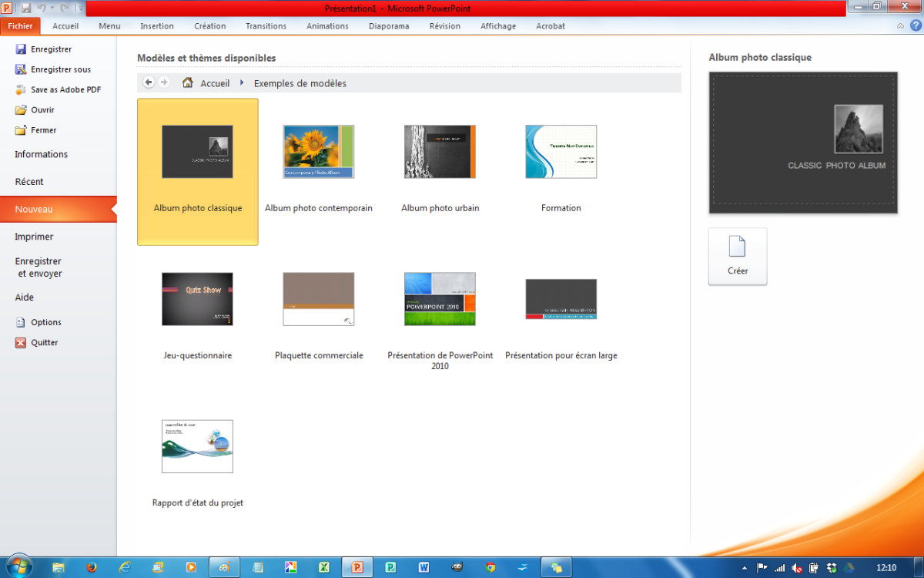The image size is (924, 578).
Task: Switch to the Insertion tab
Action: (157, 25)
